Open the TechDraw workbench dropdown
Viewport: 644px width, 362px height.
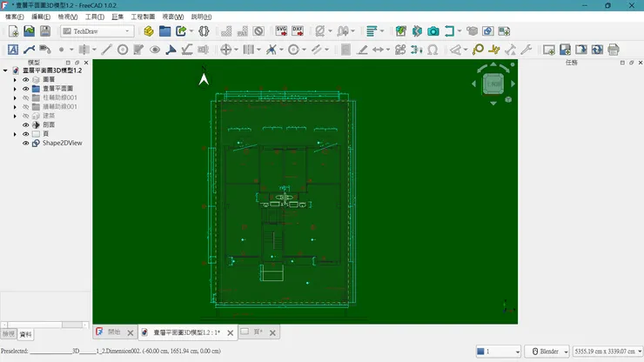click(x=96, y=31)
